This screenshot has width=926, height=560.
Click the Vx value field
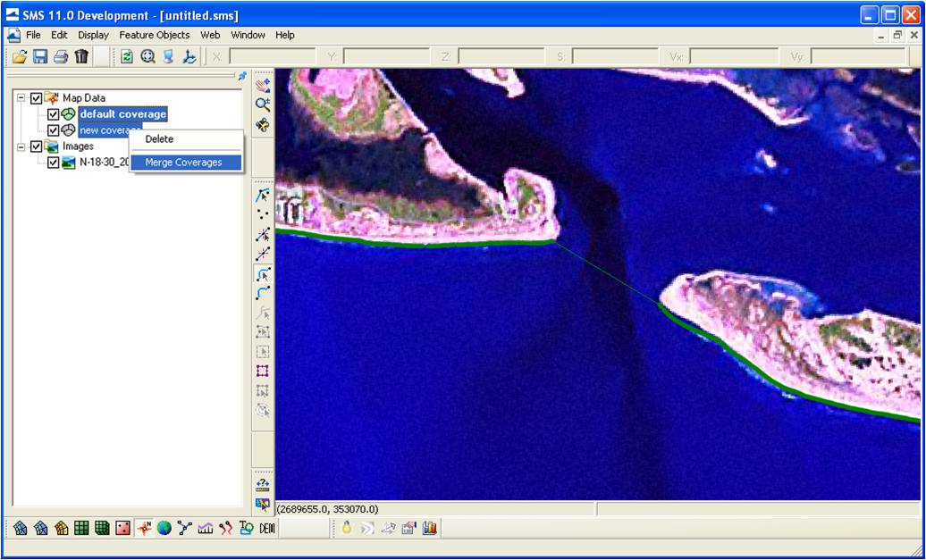click(734, 56)
